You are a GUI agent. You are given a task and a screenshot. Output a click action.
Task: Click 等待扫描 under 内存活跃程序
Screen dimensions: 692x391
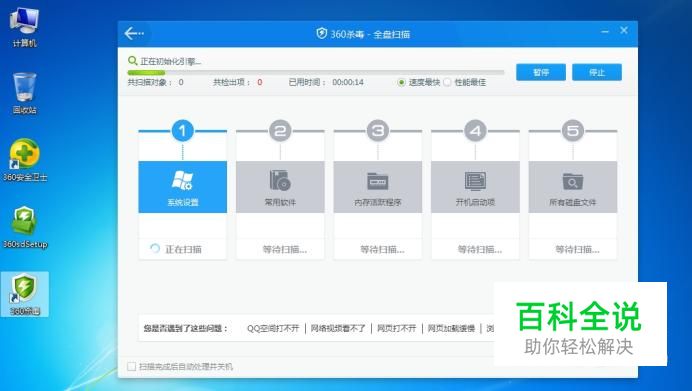(x=382, y=249)
